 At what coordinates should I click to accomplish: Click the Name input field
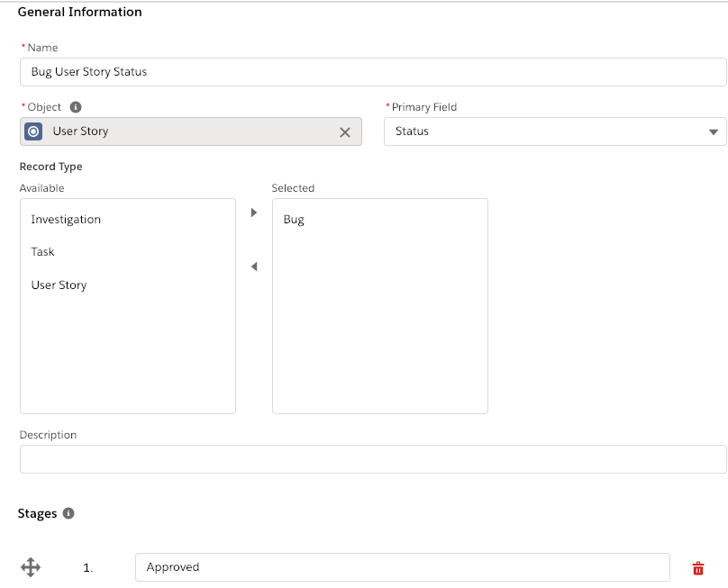pyautogui.click(x=373, y=72)
